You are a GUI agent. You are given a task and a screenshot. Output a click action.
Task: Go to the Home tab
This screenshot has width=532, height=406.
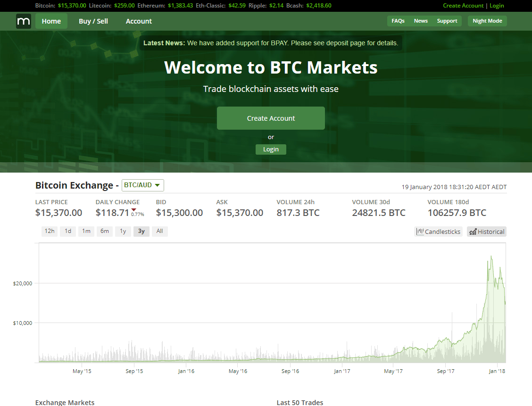click(x=51, y=21)
